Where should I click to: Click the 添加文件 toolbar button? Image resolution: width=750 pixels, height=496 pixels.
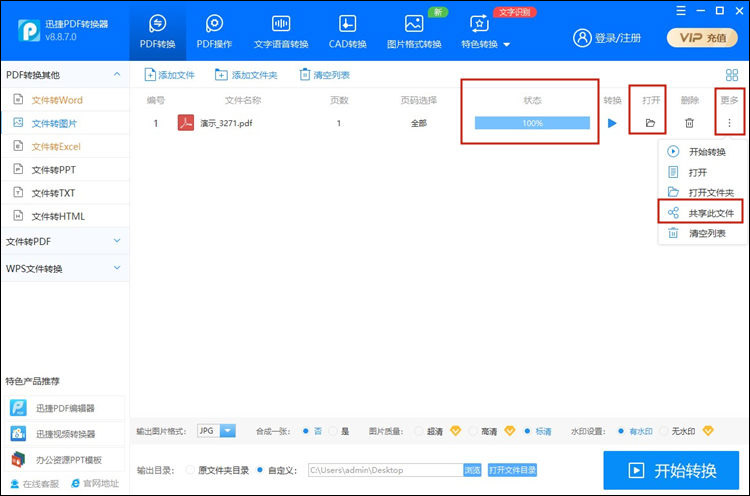coord(169,75)
